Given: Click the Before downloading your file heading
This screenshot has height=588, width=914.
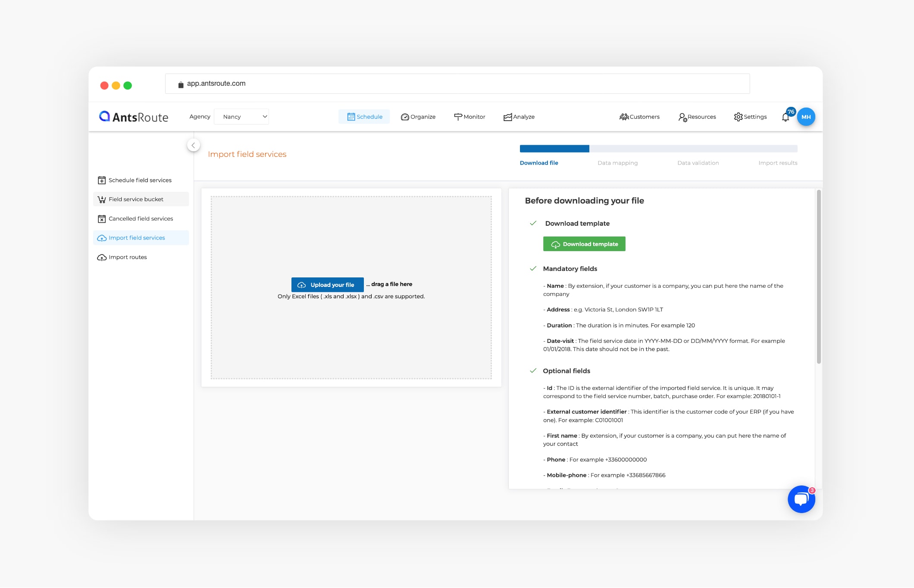Looking at the screenshot, I should coord(584,201).
